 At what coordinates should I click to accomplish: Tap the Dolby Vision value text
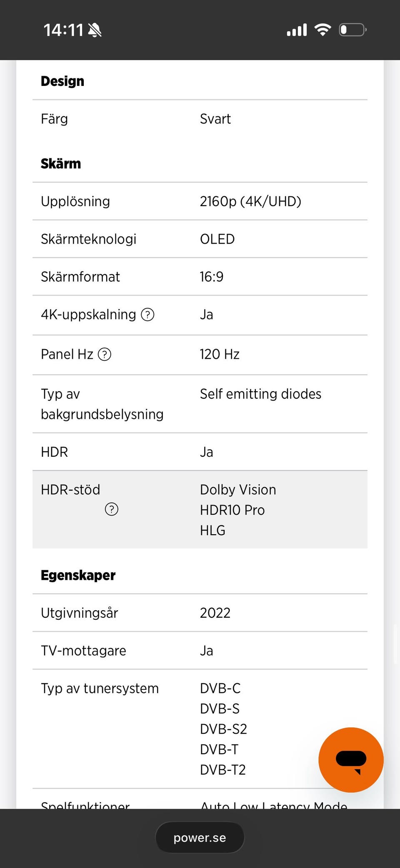tap(238, 490)
